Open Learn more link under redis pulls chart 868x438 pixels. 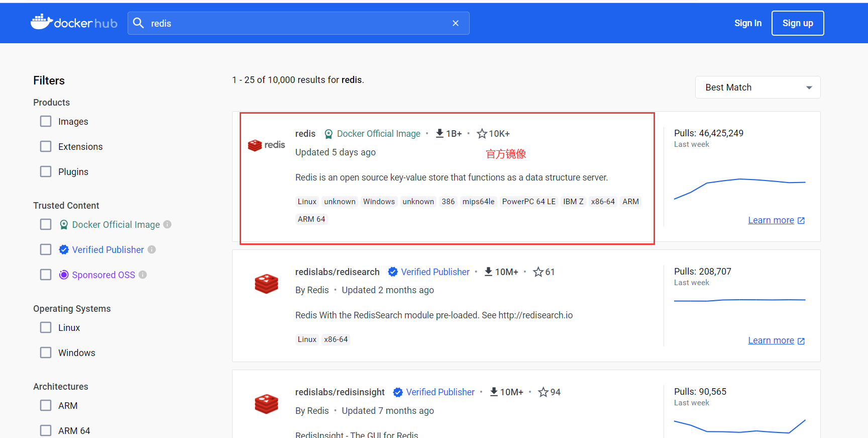click(776, 220)
